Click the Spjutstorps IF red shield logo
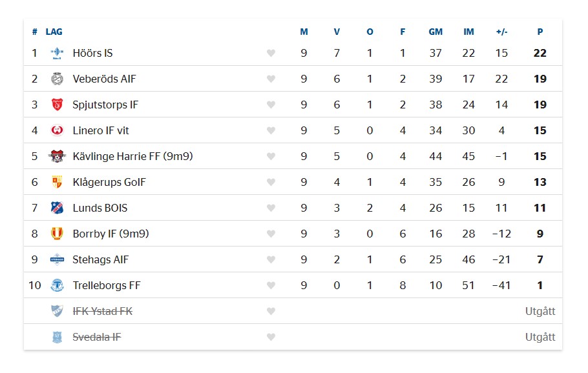The width and height of the screenshot is (588, 373). coord(57,105)
